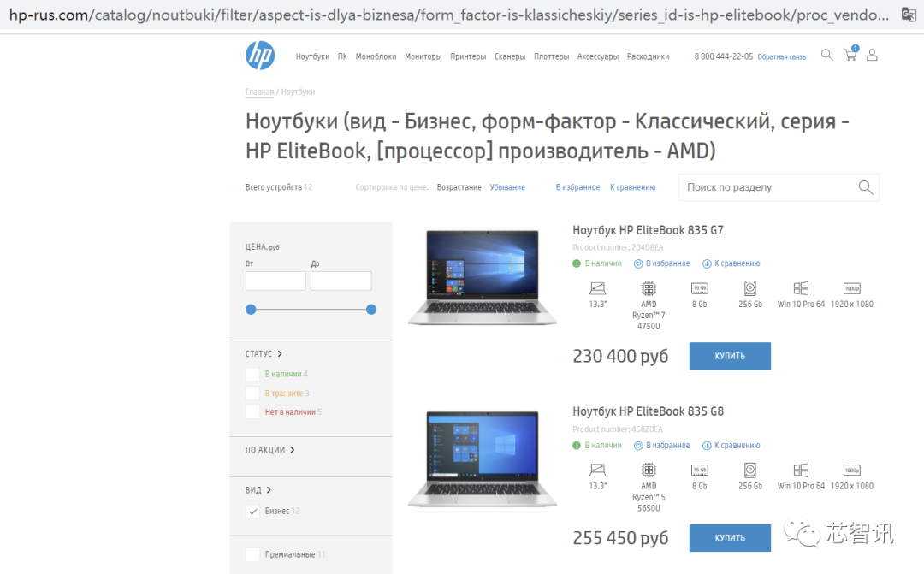Click the screen size icon for EliteBook 835 G8
This screenshot has height=574, width=924.
[597, 470]
